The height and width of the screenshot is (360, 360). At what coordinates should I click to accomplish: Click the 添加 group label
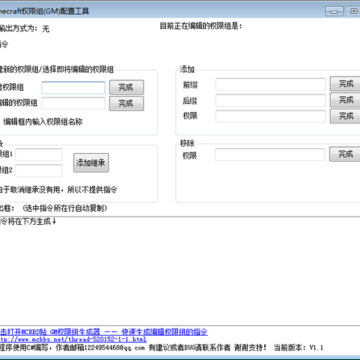pyautogui.click(x=187, y=70)
